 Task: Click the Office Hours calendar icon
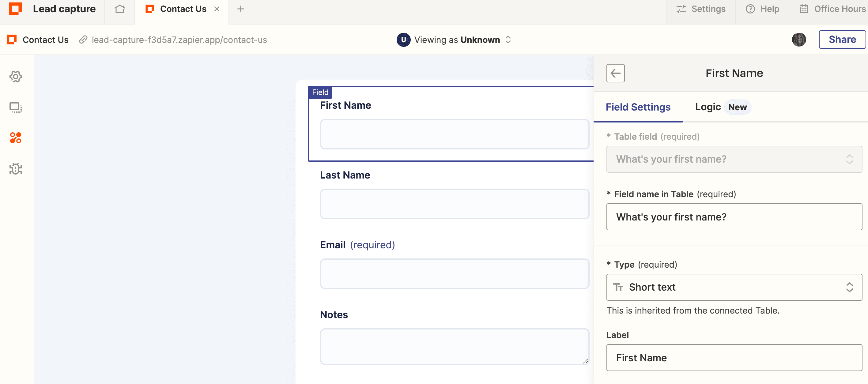804,9
